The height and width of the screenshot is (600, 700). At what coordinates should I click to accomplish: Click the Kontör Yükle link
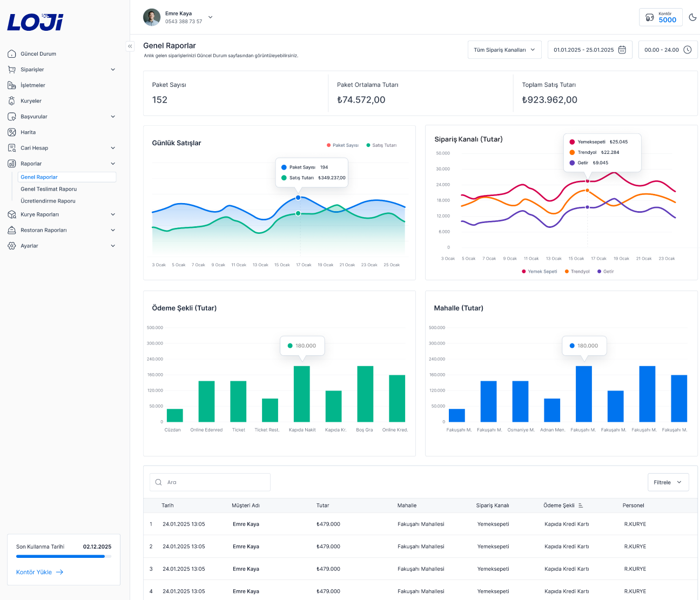(x=39, y=572)
